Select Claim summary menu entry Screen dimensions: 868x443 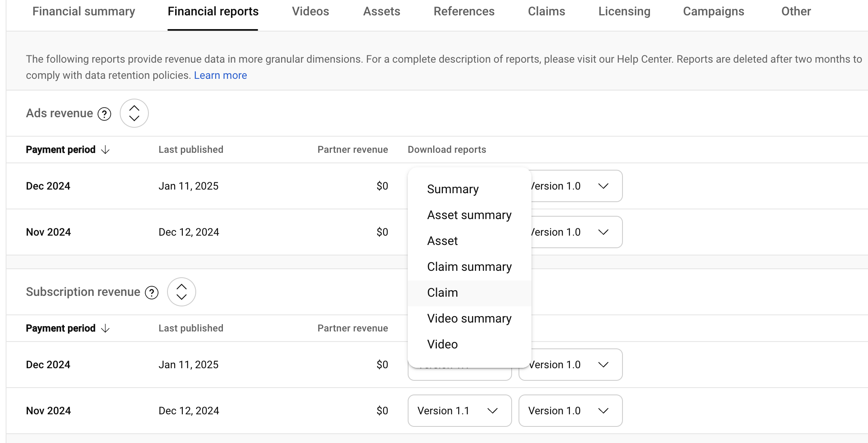pyautogui.click(x=469, y=267)
